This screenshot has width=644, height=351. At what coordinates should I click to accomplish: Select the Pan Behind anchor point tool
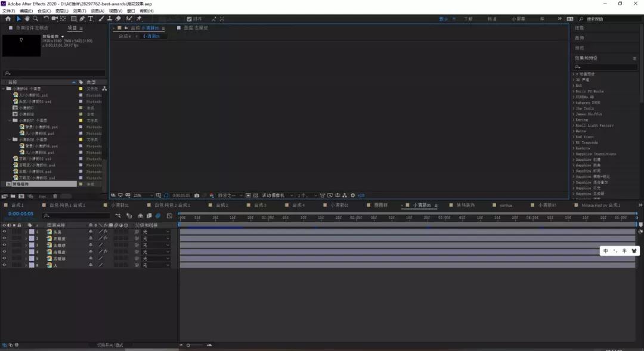(x=63, y=19)
